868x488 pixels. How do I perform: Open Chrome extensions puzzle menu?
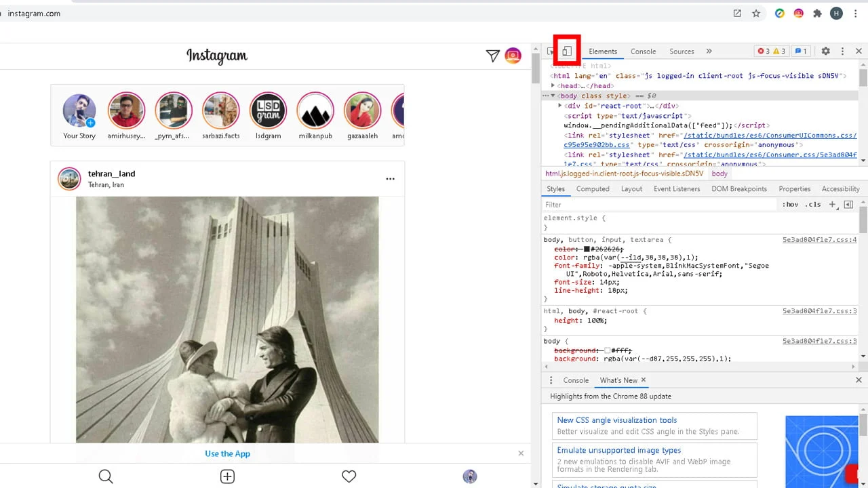[817, 14]
